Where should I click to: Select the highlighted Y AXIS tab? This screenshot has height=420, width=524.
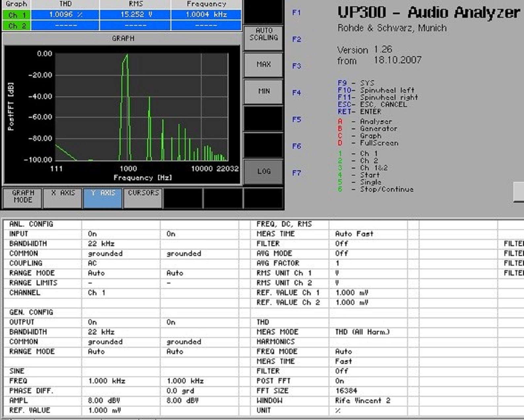[103, 198]
